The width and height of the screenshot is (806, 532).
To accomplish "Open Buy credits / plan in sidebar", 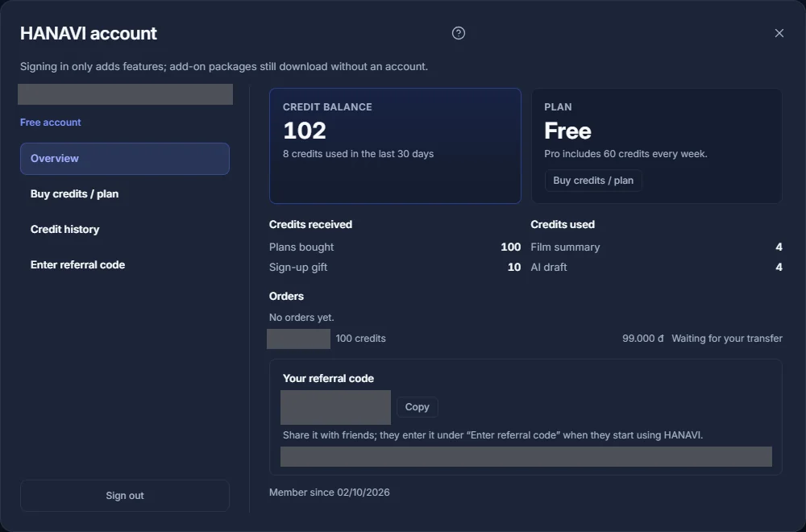I will [124, 193].
